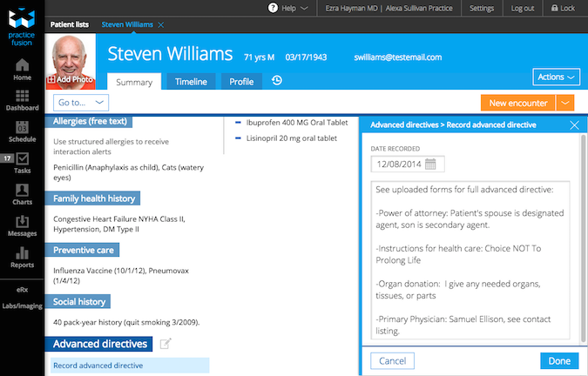Click Done to save directive
The image size is (588, 376).
click(x=559, y=360)
